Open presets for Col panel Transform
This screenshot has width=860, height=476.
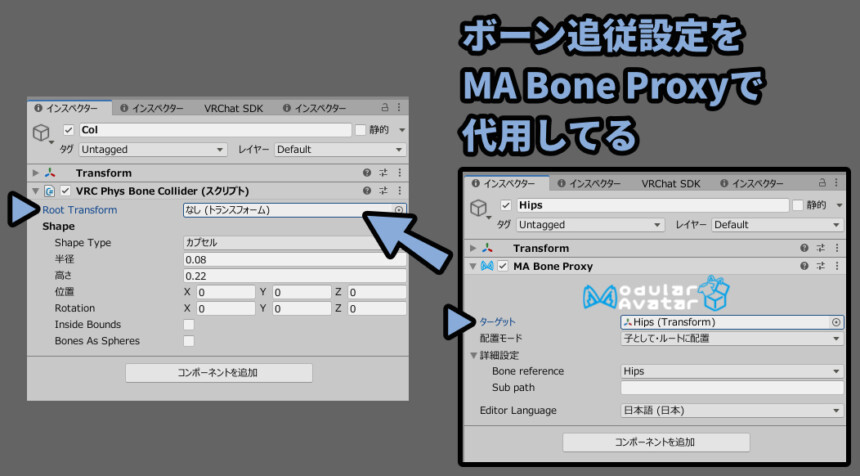383,173
